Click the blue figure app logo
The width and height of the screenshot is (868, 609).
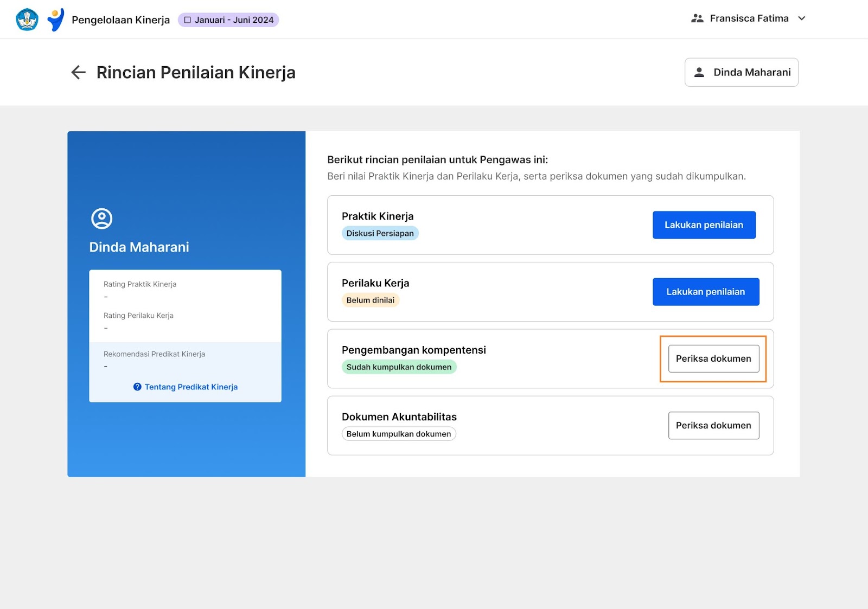tap(56, 20)
